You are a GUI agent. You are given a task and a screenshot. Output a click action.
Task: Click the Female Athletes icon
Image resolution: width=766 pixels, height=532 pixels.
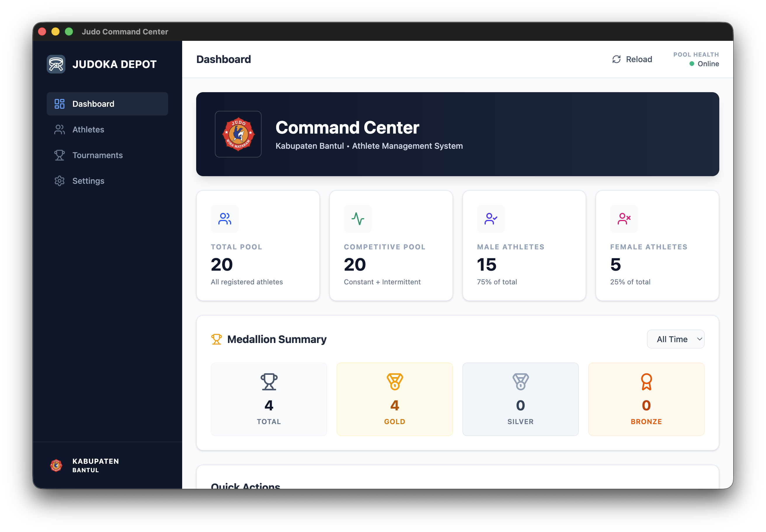624,219
